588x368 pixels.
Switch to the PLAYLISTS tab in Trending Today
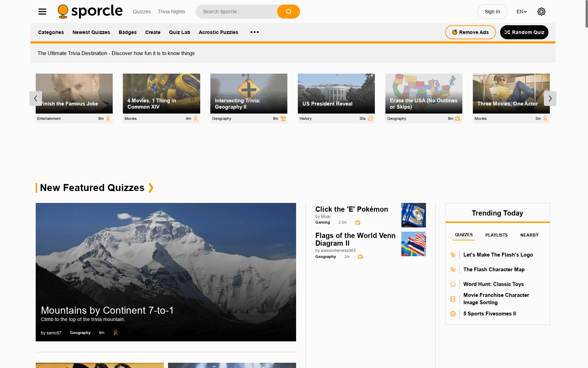[496, 235]
